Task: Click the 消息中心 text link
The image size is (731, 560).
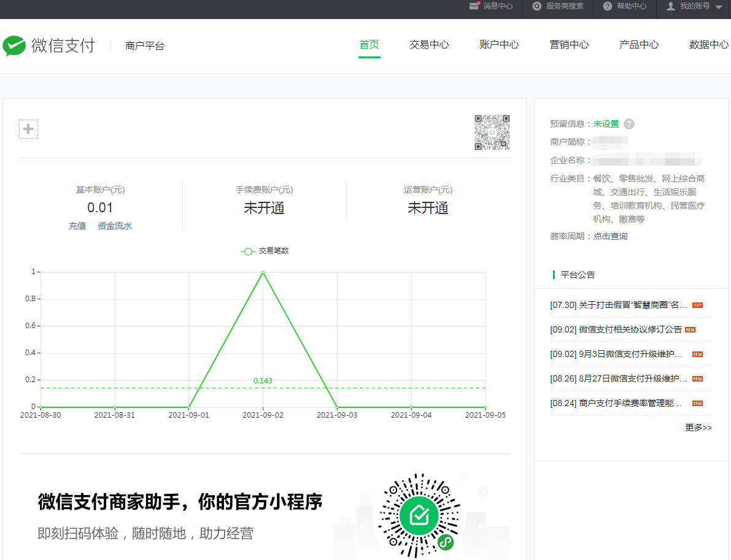Action: coord(498,6)
